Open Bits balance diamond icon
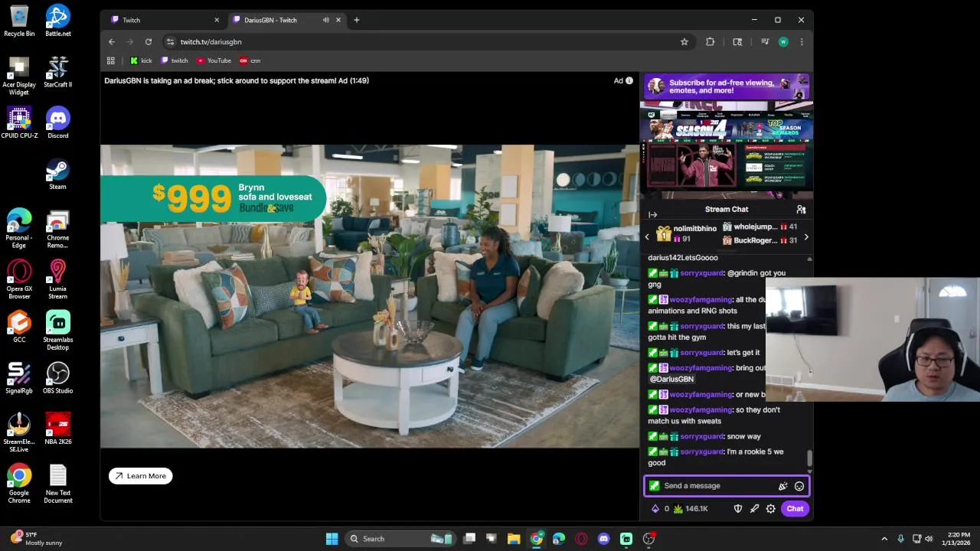The height and width of the screenshot is (551, 980). [655, 509]
